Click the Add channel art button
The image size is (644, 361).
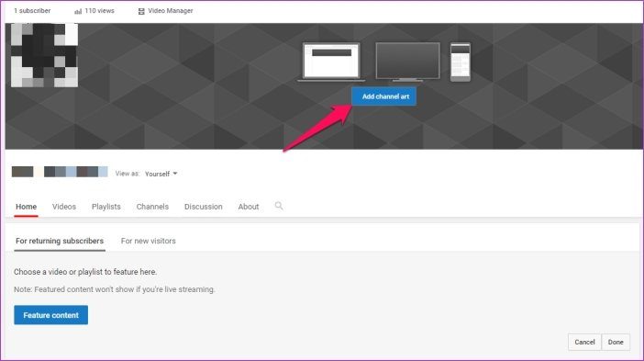pyautogui.click(x=385, y=96)
